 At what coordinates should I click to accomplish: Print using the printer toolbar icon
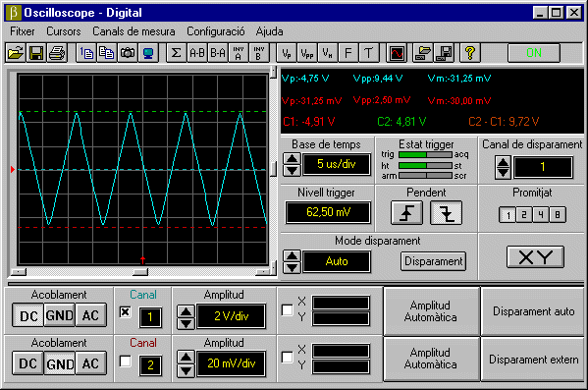pos(57,53)
